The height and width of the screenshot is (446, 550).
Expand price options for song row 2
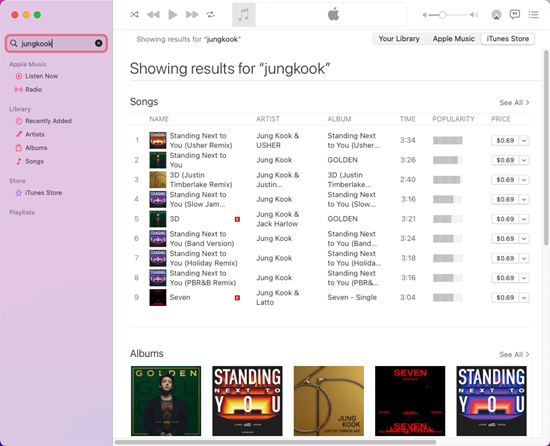(x=524, y=160)
